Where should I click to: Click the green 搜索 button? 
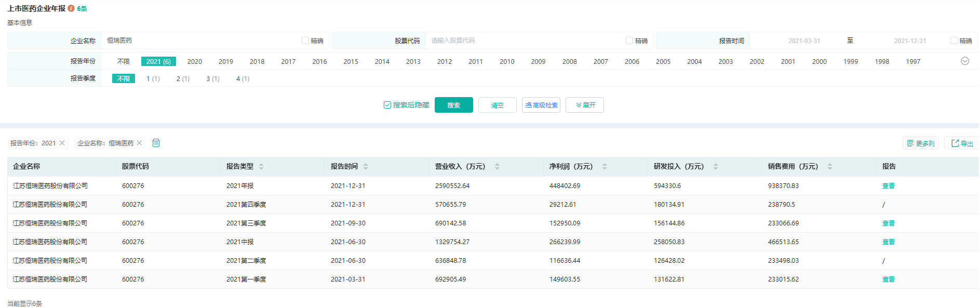click(x=453, y=105)
